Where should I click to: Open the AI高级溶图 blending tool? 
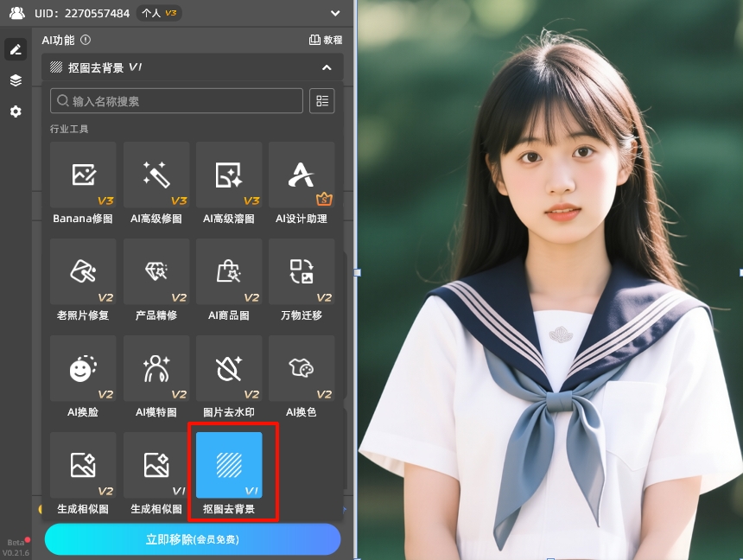coord(228,175)
